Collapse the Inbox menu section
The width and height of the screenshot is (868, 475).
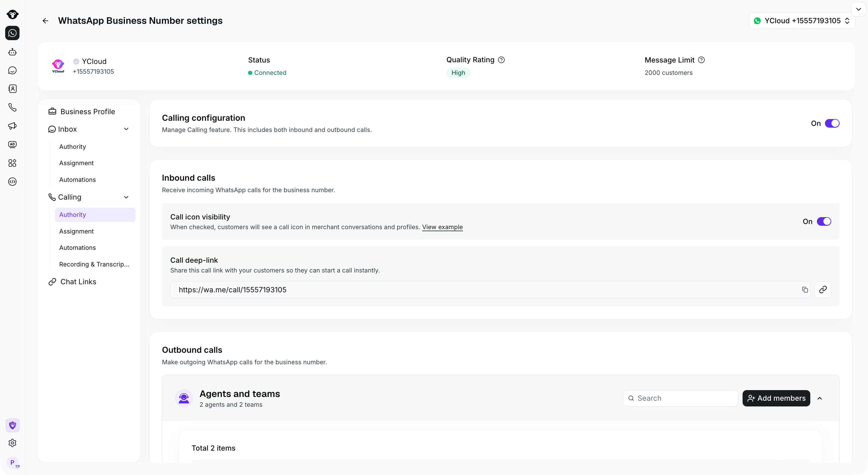[126, 129]
